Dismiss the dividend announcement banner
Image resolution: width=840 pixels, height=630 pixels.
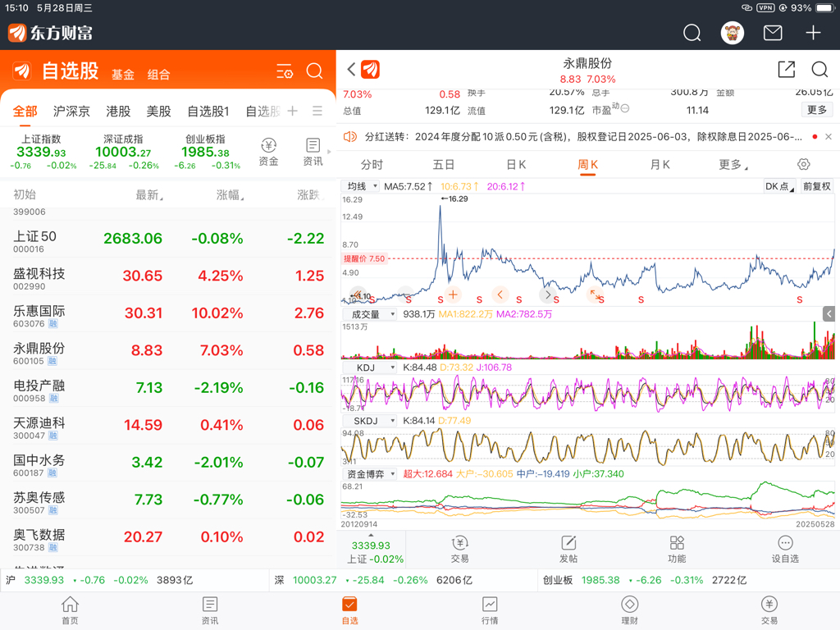[829, 137]
